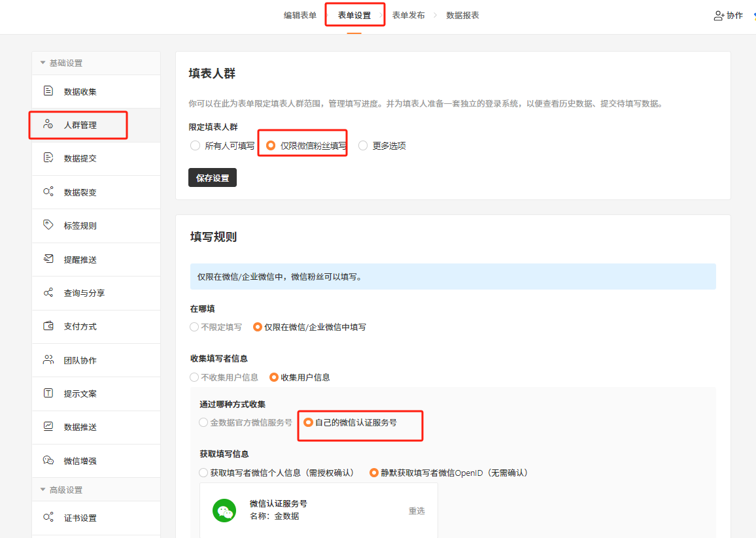Go to 微信增强 settings
This screenshot has width=756, height=538.
coord(96,461)
